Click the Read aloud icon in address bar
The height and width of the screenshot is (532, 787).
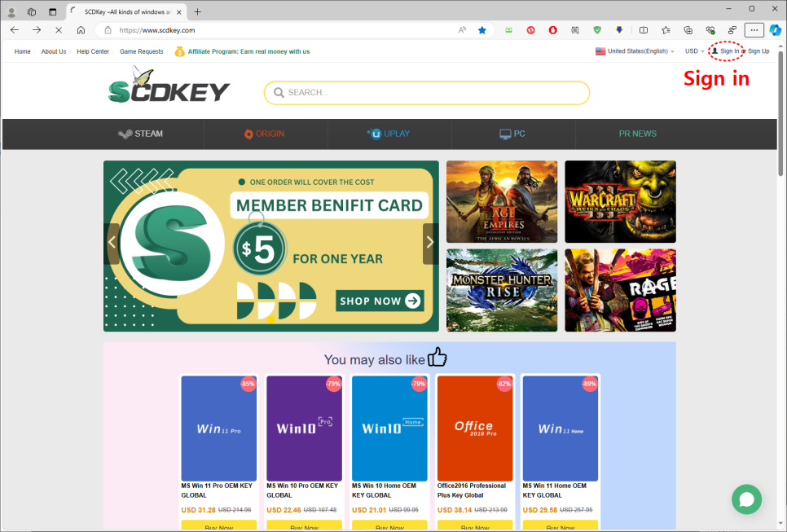pos(462,30)
